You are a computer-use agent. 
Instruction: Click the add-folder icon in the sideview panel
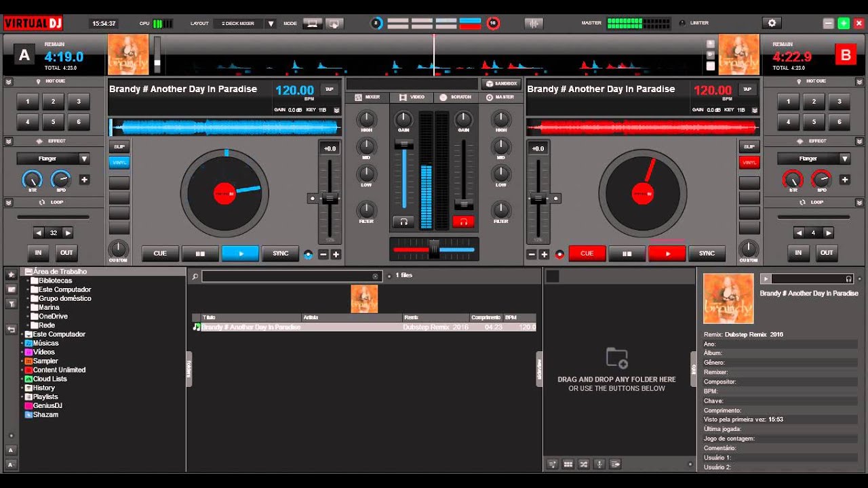pyautogui.click(x=616, y=358)
